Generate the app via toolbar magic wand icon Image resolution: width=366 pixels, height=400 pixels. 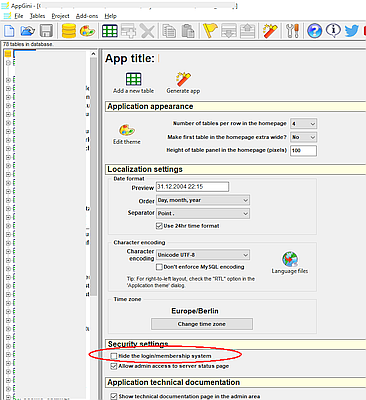[x=270, y=31]
